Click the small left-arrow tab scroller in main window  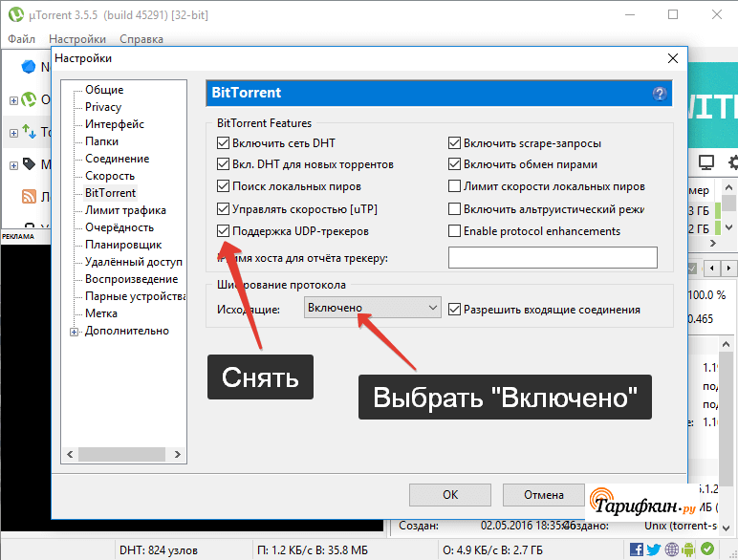711,269
